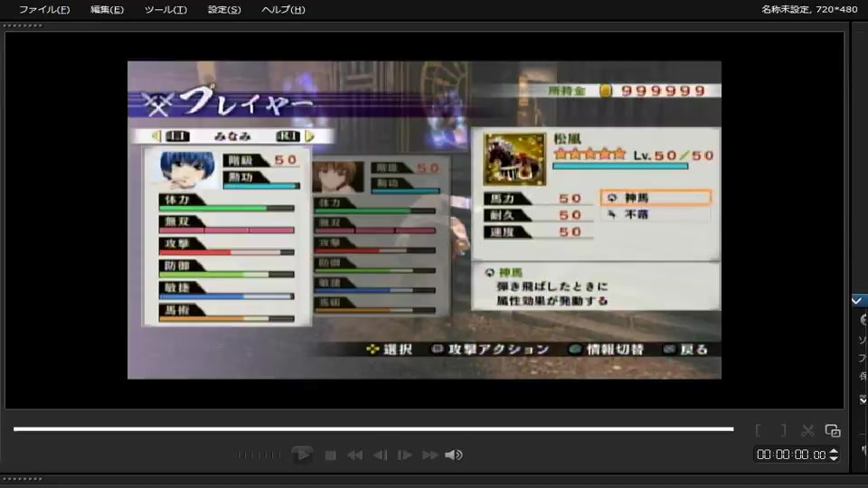Click the blue-haired character portrait in preview
The image size is (868, 488).
[x=186, y=170]
